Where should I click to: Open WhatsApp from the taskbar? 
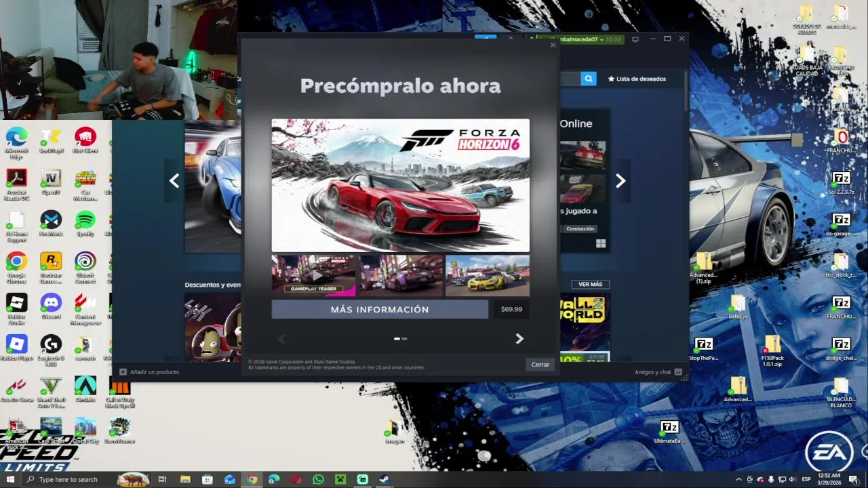point(318,479)
